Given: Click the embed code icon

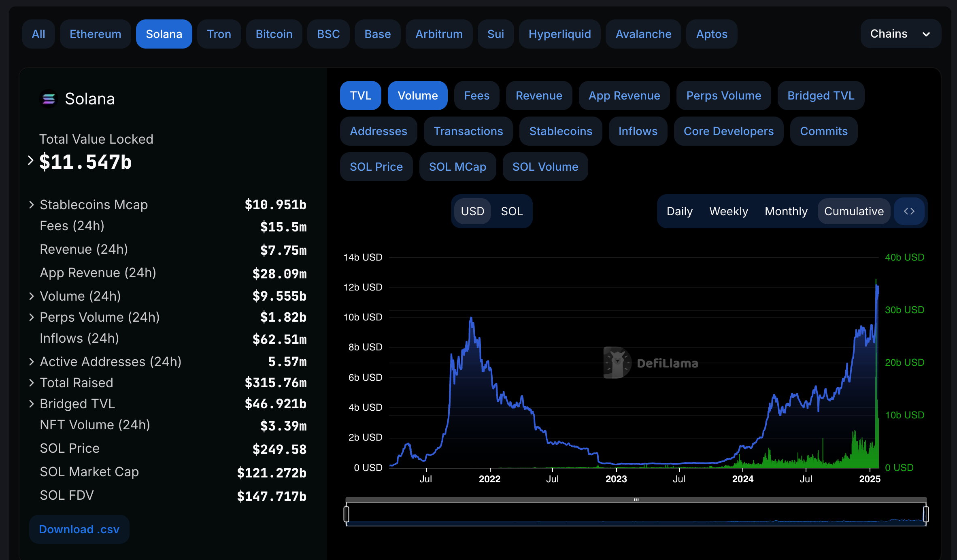Looking at the screenshot, I should (x=909, y=211).
